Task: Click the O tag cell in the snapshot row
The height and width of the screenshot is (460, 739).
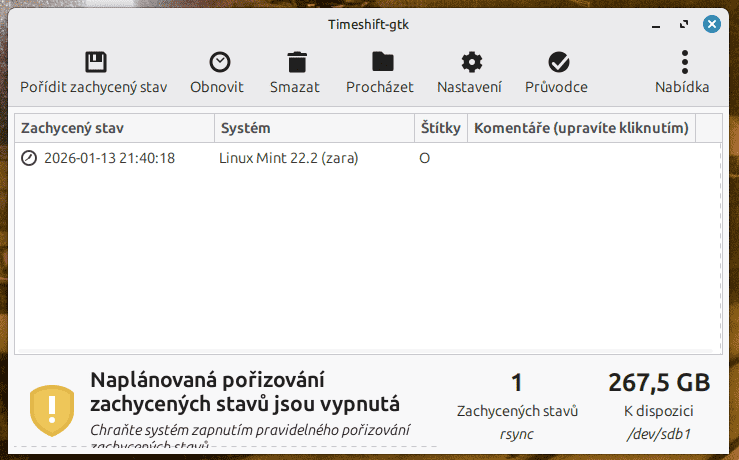Action: pyautogui.click(x=425, y=158)
